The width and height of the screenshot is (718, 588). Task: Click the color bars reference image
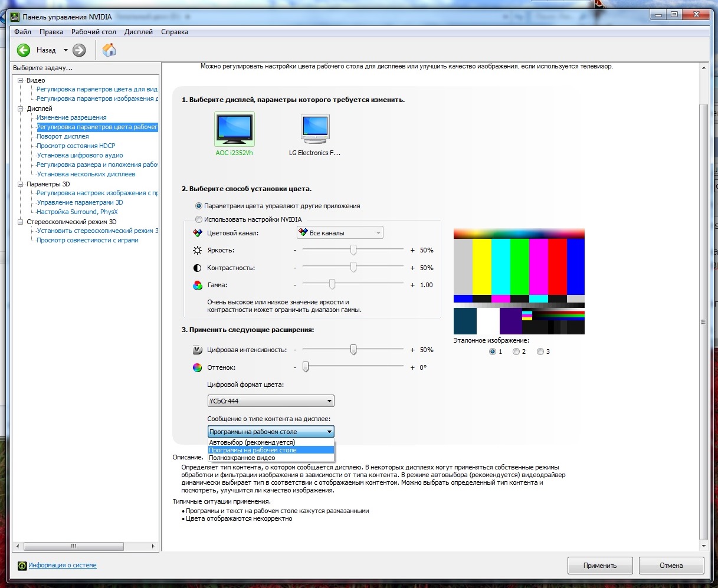tap(519, 281)
